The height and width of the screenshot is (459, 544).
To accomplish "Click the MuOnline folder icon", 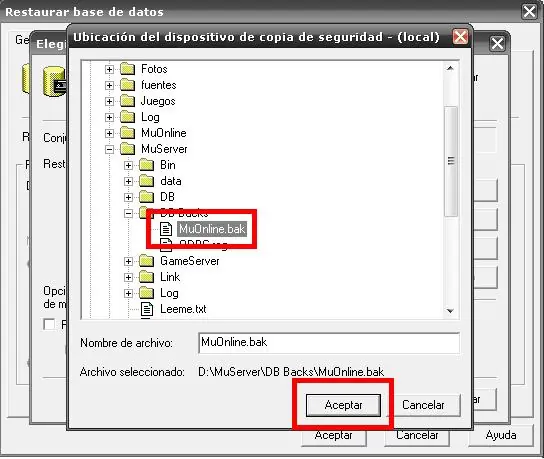I will point(127,133).
